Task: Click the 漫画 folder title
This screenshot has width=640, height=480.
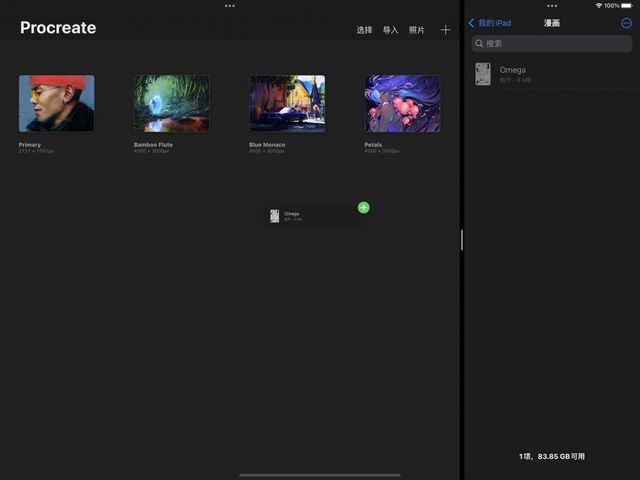Action: coord(552,23)
